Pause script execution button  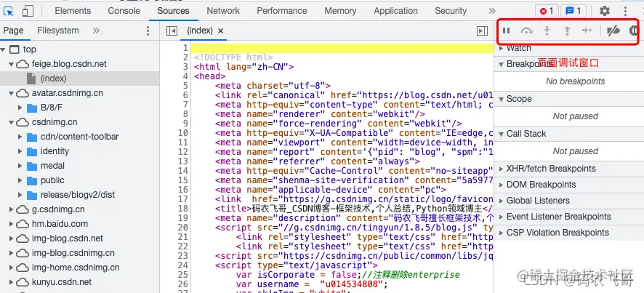[507, 31]
